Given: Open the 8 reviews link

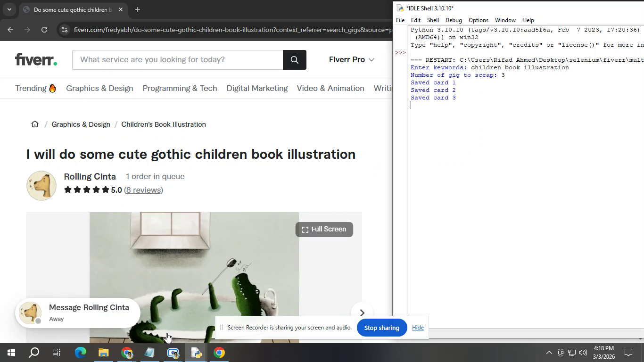Looking at the screenshot, I should [x=143, y=190].
